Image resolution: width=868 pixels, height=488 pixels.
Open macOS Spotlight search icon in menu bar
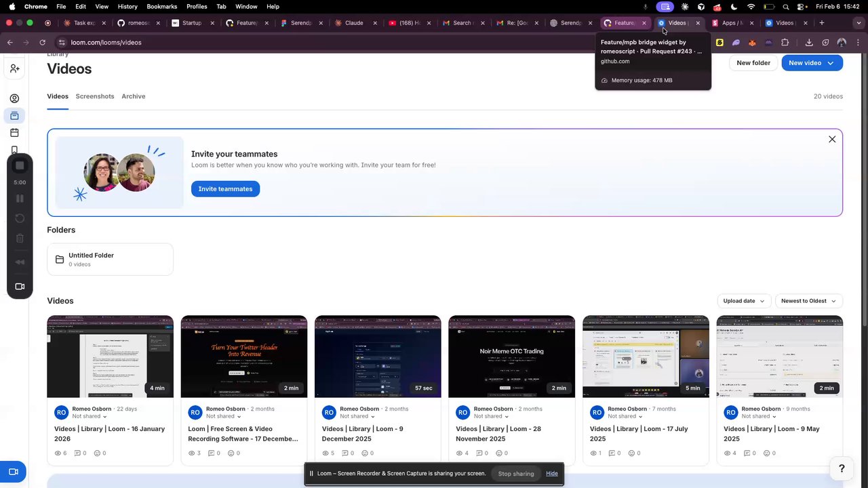pyautogui.click(x=785, y=6)
